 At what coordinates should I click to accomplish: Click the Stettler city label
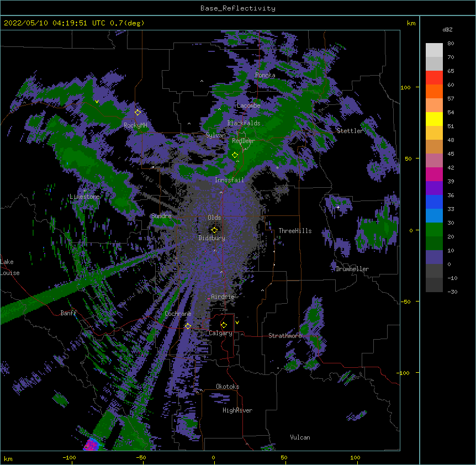(x=350, y=131)
